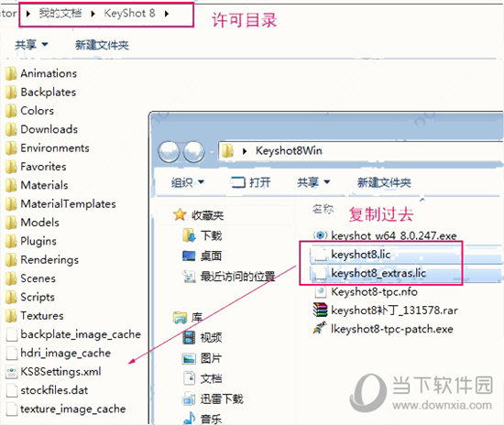The height and width of the screenshot is (425, 504).
Task: Select the backplate_image_cache file
Action: [73, 334]
